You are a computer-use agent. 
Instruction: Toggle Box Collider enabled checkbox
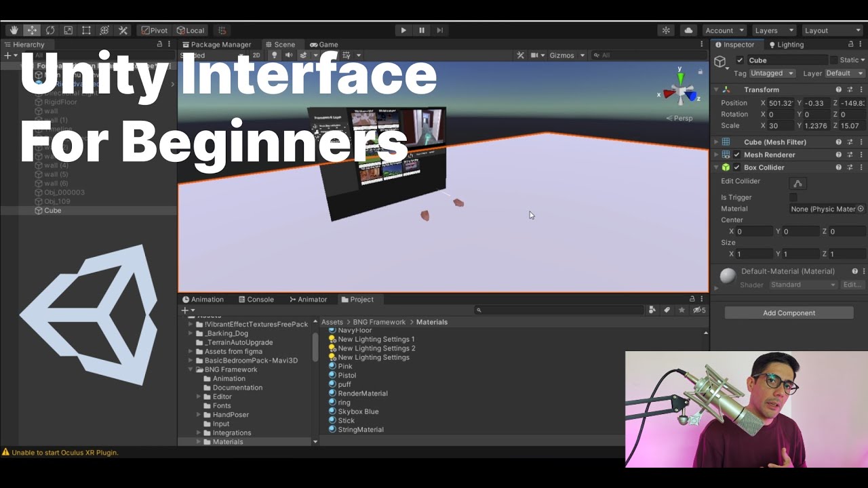(x=736, y=167)
